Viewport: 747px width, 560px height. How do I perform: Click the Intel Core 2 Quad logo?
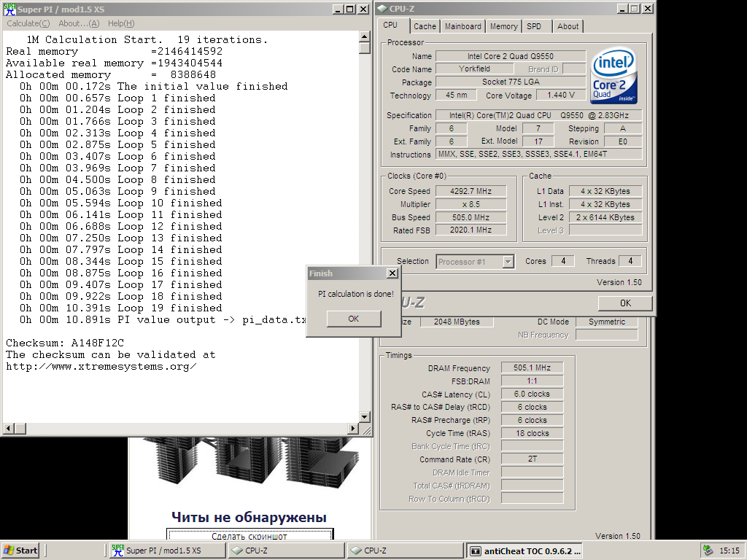click(614, 75)
